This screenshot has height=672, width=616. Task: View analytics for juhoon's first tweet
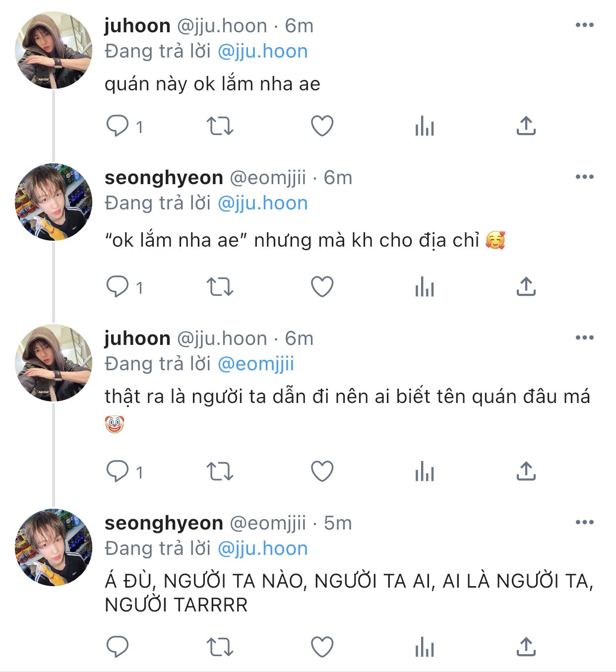coord(425,126)
